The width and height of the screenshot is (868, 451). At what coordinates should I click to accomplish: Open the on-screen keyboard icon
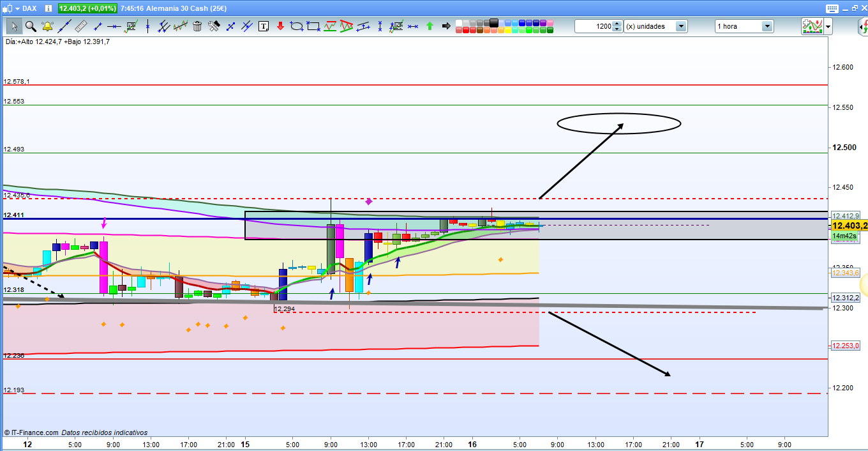[x=831, y=8]
